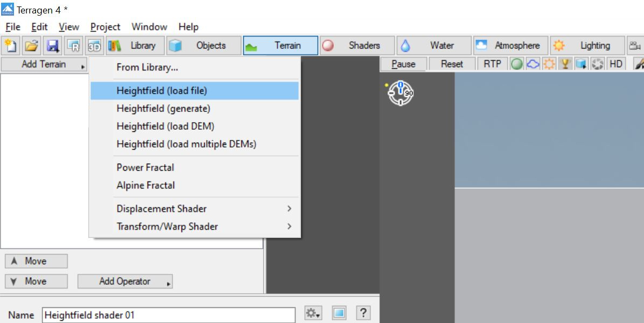Select the Terrain layout button

pyautogui.click(x=281, y=46)
